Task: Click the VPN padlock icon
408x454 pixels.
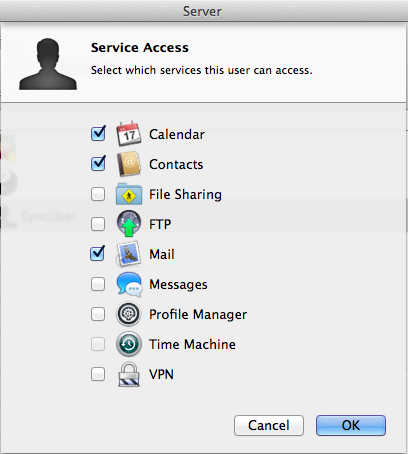Action: click(129, 374)
